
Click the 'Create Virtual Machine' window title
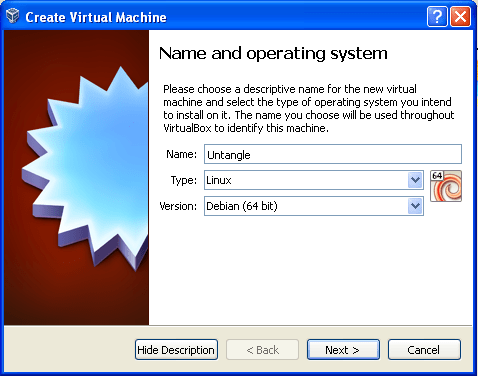(x=96, y=17)
